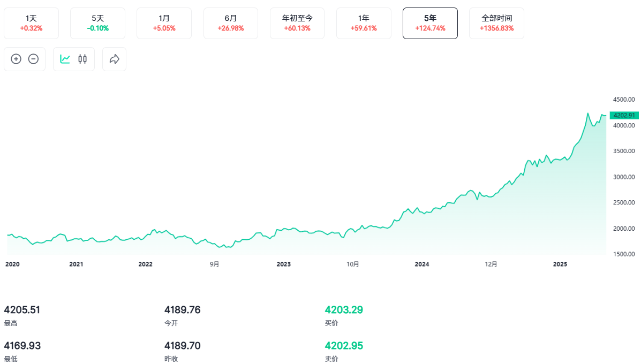Viewport: 641px width, 364px height.
Task: Select the 年初至今 time range
Action: click(x=297, y=23)
